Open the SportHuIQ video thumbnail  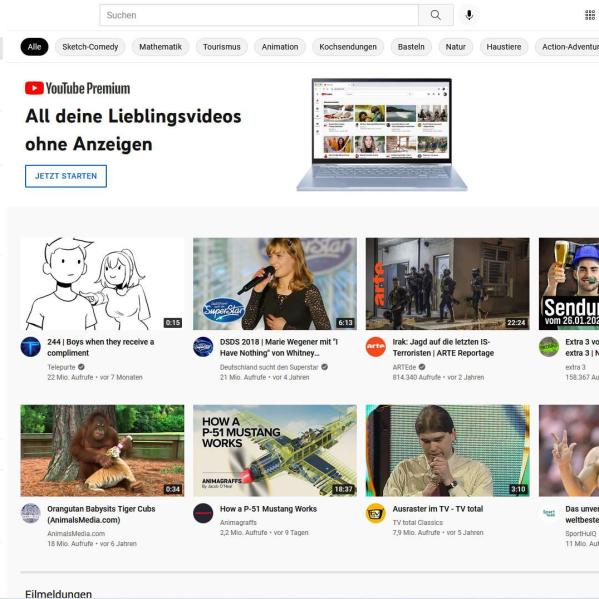[569, 451]
